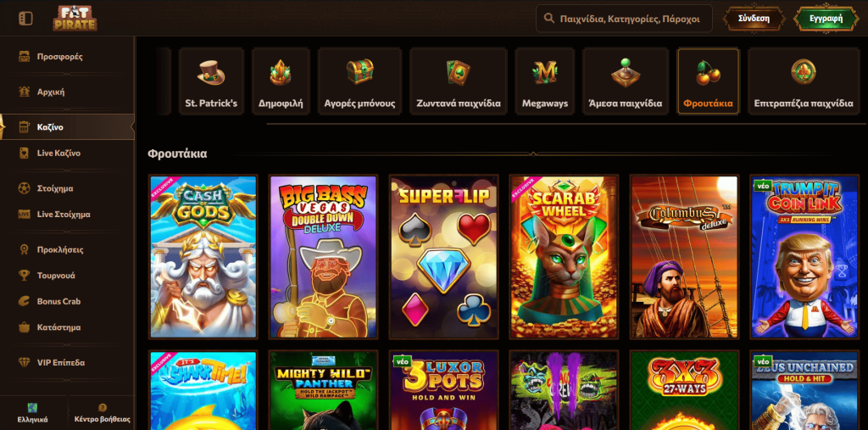Open Επιτραπέζια παιχνίδια category
The image size is (868, 430).
pyautogui.click(x=804, y=81)
